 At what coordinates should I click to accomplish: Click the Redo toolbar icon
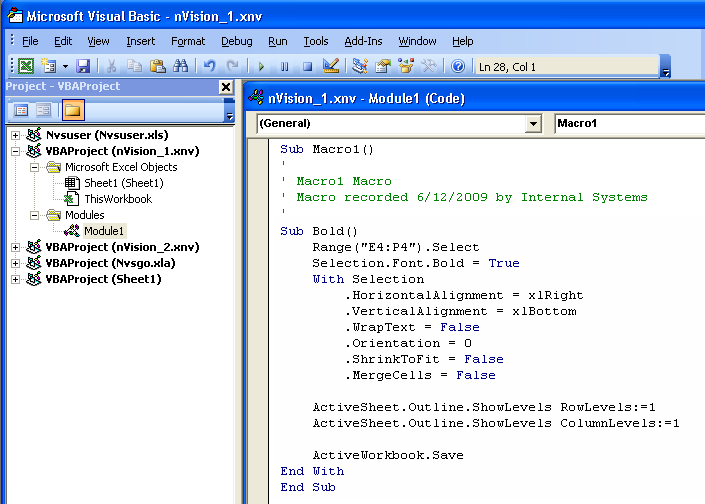click(232, 67)
